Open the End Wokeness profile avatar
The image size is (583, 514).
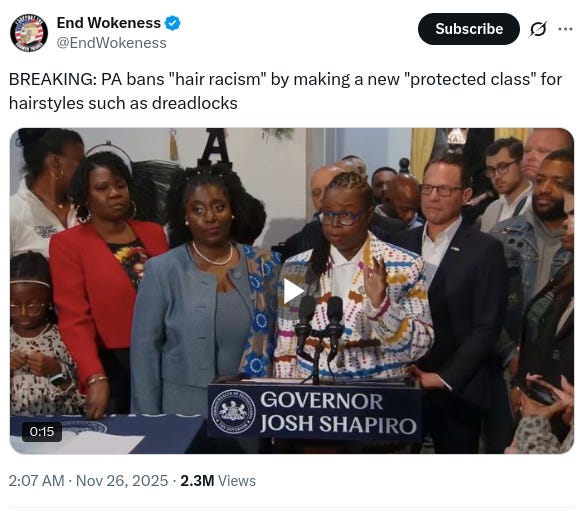click(x=29, y=33)
